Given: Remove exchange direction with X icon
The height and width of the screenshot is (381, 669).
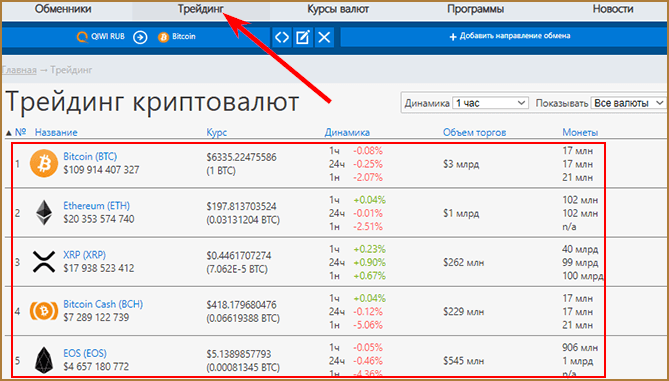Looking at the screenshot, I should [x=324, y=38].
